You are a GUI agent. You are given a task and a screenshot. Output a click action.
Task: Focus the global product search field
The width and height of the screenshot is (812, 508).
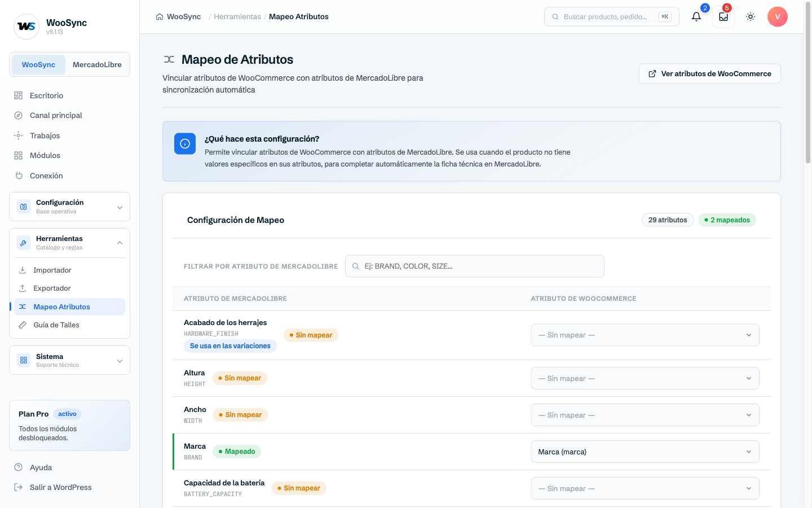coord(612,17)
